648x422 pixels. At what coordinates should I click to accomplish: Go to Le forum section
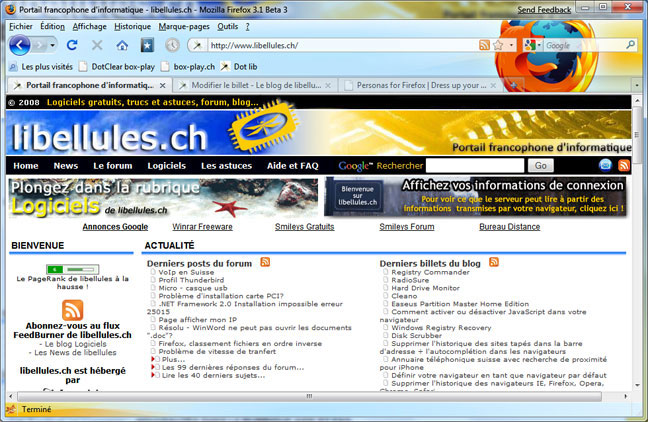coord(112,166)
